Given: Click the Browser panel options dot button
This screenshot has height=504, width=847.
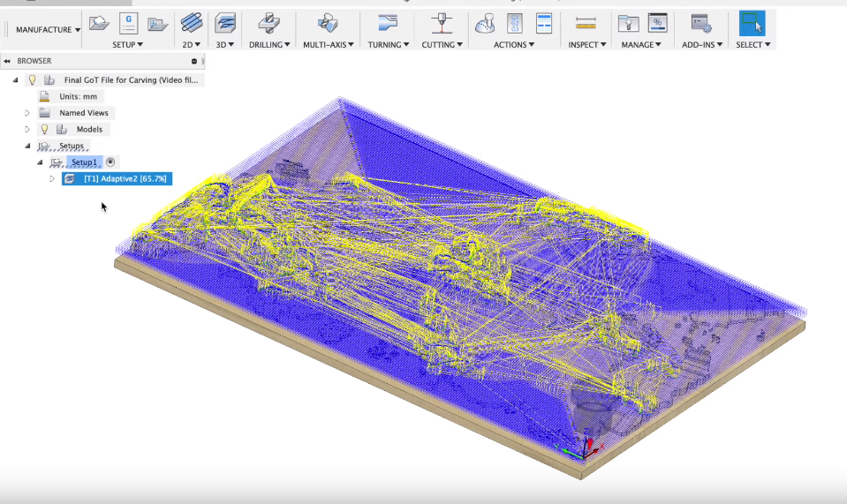Looking at the screenshot, I should tap(194, 61).
